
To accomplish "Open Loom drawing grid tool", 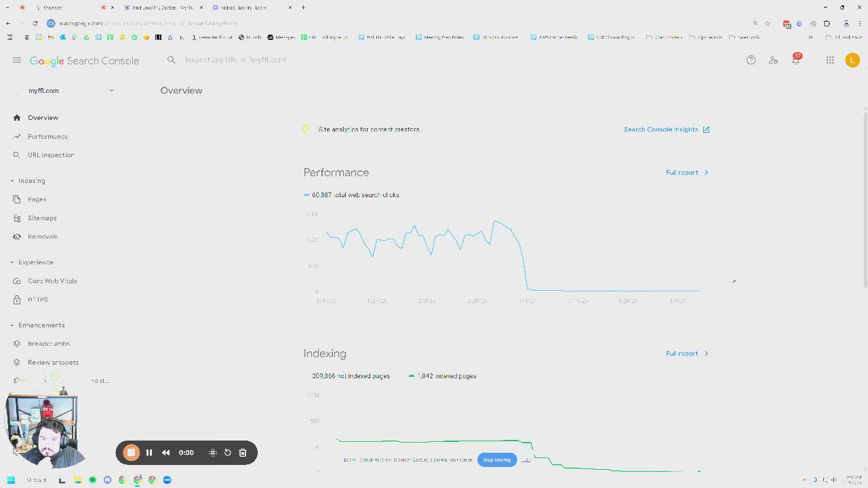I will click(x=213, y=453).
